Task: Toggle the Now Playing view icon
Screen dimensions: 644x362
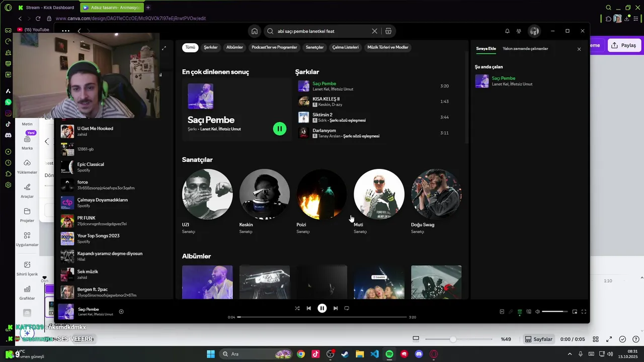Action: [502, 312]
